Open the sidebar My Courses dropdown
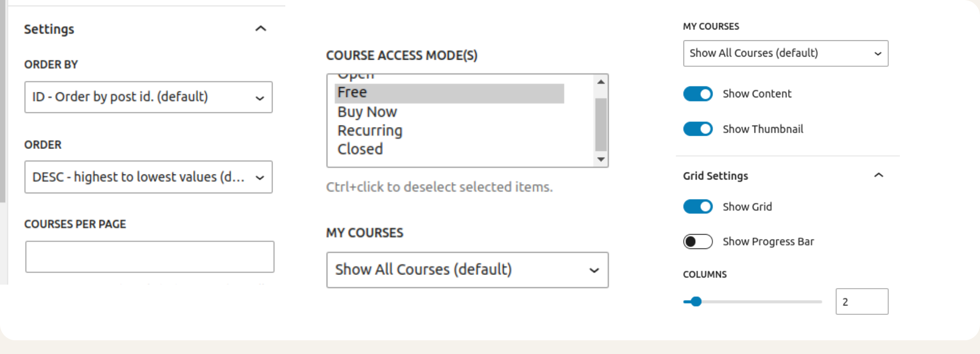The image size is (980, 354). click(x=785, y=54)
